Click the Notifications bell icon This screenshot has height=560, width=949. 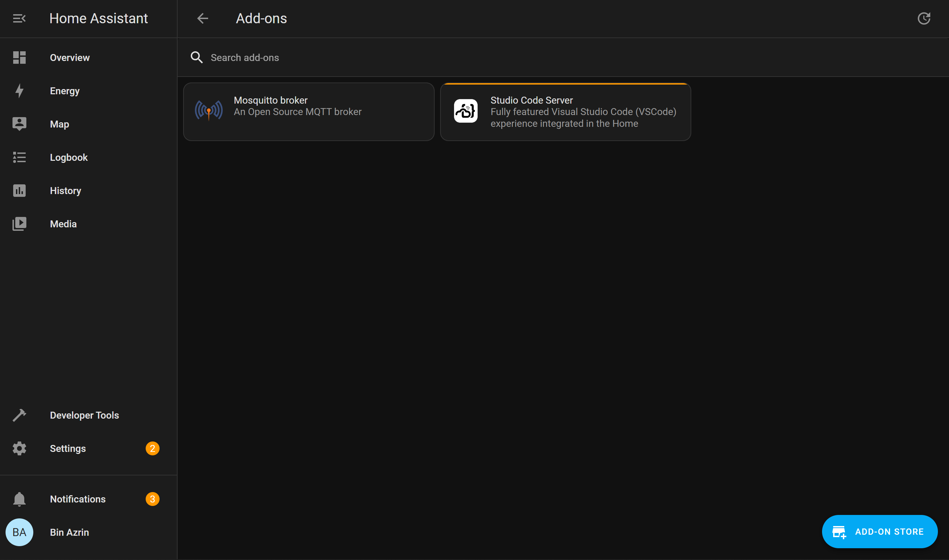[x=19, y=499]
